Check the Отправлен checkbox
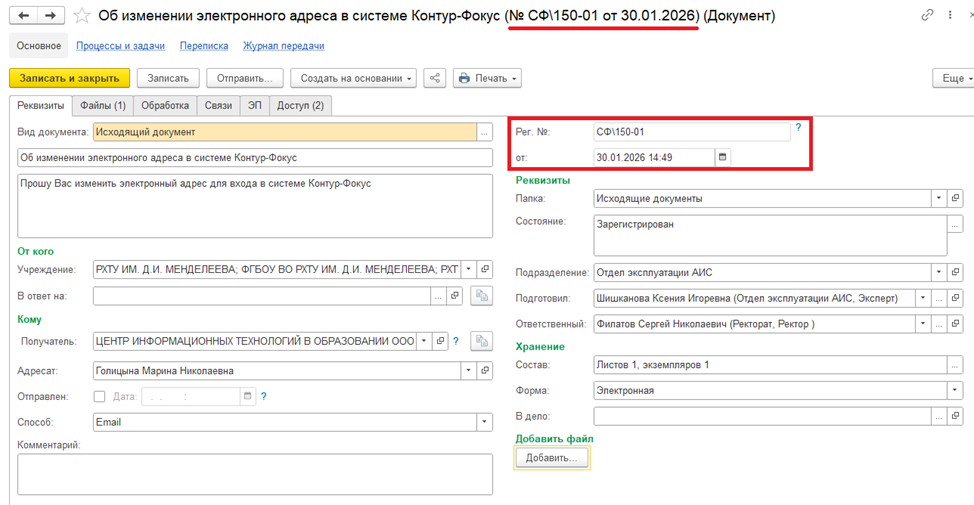The width and height of the screenshot is (974, 505). tap(99, 396)
